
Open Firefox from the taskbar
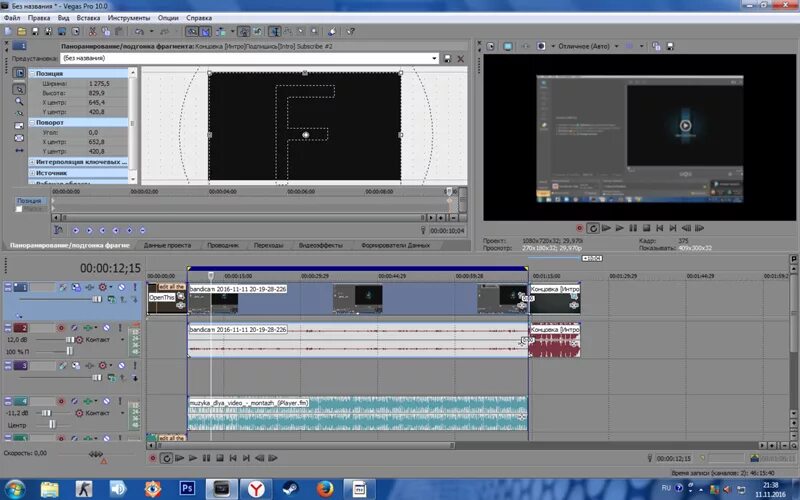click(325, 489)
